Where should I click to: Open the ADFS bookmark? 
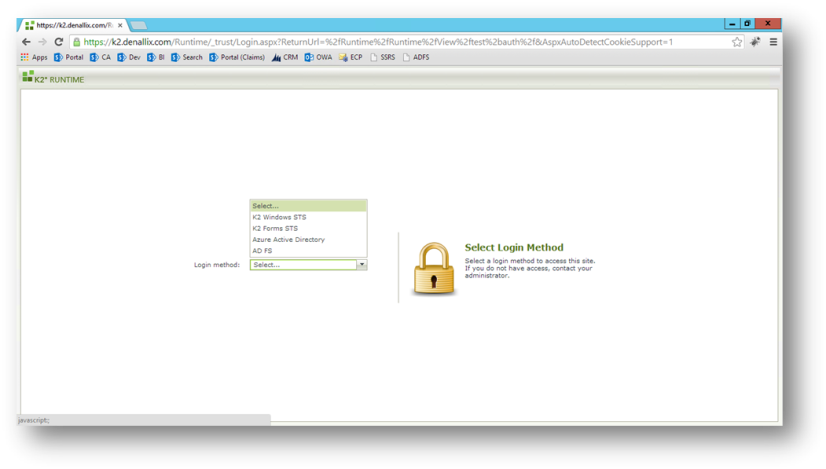[x=416, y=57]
